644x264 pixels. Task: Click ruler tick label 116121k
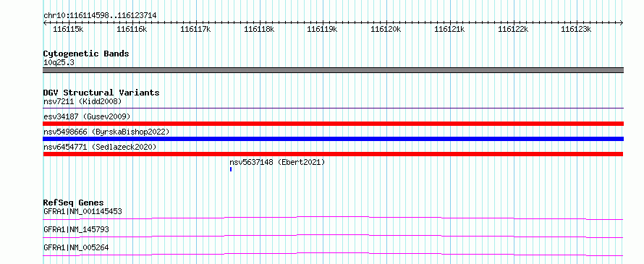point(449,29)
